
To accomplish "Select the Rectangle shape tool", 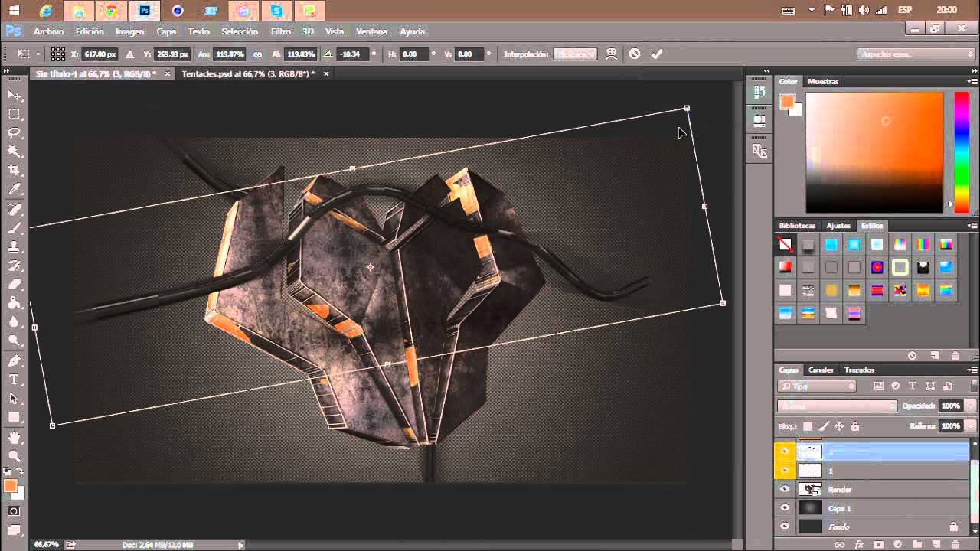I will click(14, 418).
